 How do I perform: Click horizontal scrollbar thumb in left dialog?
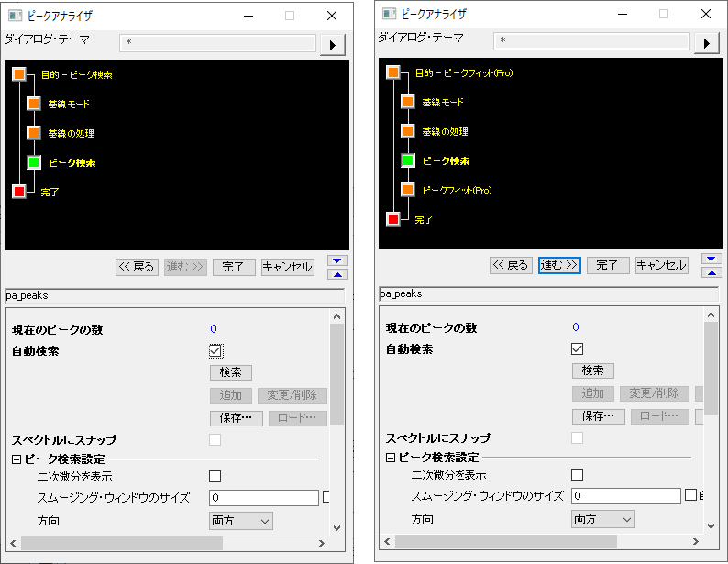[122, 543]
